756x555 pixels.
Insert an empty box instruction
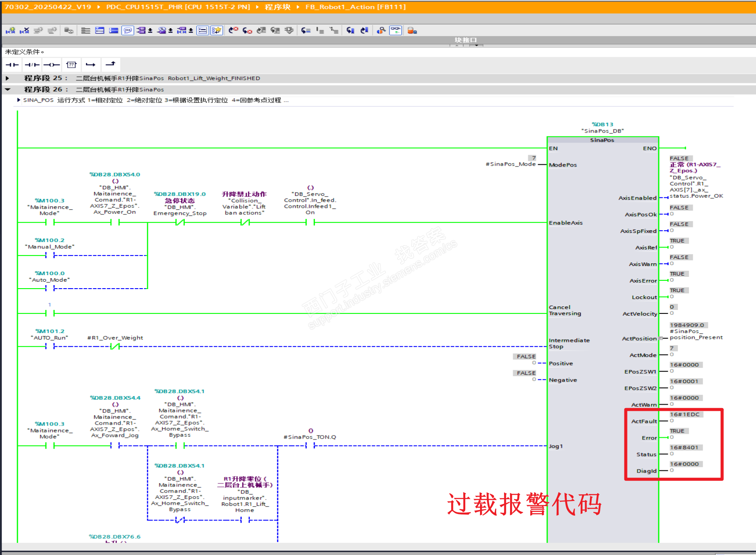tap(71, 65)
